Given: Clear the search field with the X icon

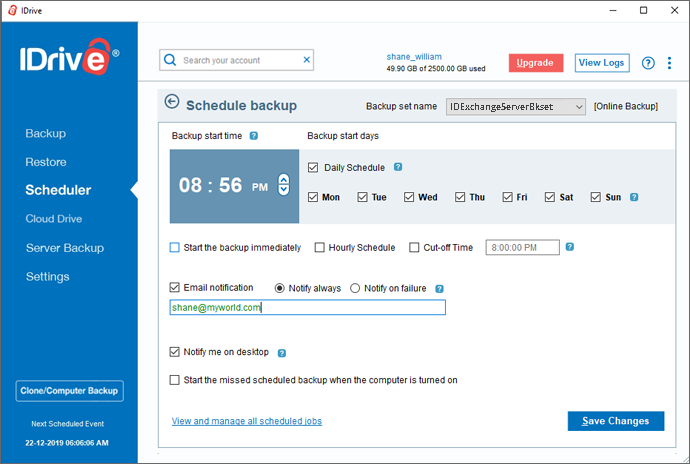Looking at the screenshot, I should click(x=307, y=60).
